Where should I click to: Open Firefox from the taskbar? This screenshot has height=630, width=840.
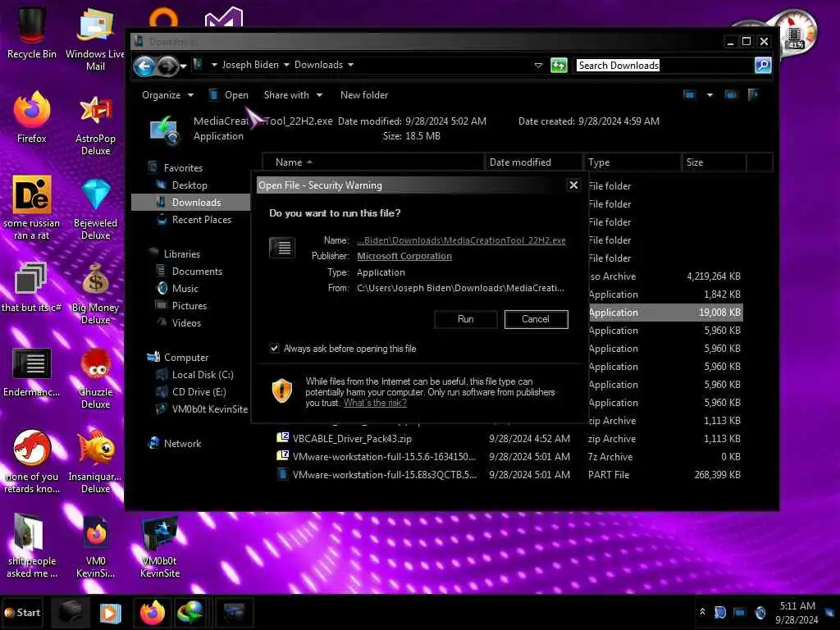153,612
